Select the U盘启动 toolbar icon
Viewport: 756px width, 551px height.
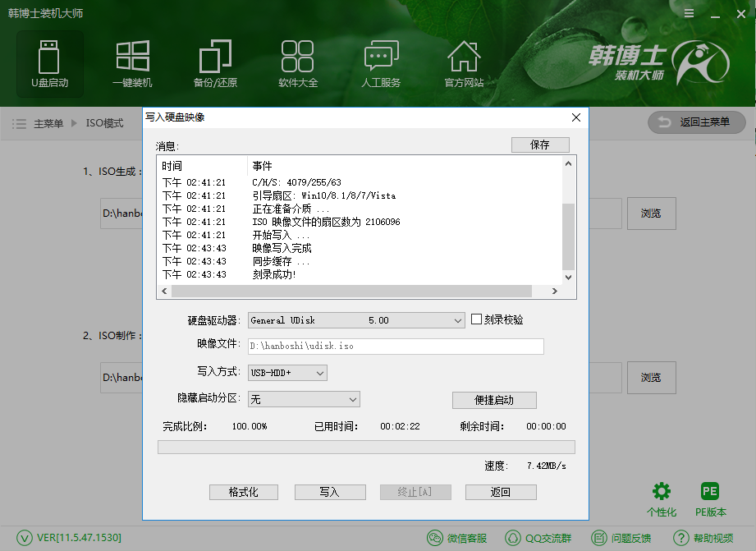(49, 63)
